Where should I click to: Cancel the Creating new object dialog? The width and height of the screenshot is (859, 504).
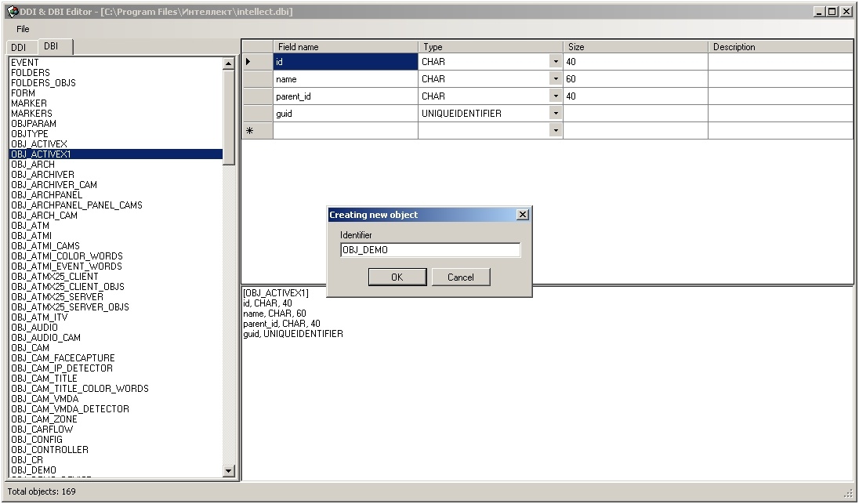(x=461, y=277)
